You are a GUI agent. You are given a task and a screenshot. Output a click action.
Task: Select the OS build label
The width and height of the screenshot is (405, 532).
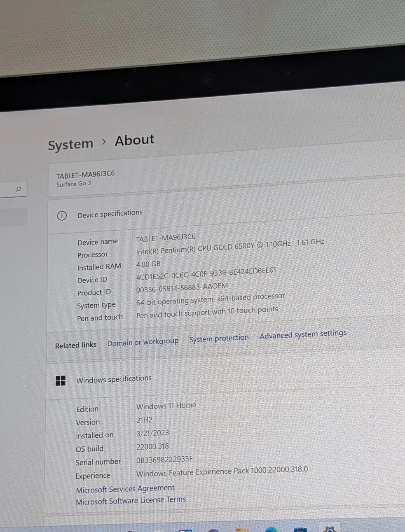pyautogui.click(x=89, y=449)
